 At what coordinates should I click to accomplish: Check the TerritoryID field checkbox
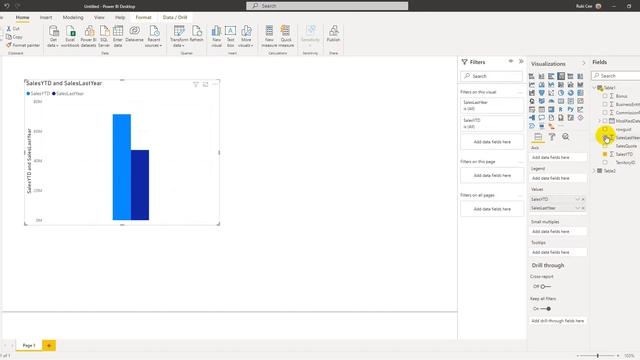(605, 162)
